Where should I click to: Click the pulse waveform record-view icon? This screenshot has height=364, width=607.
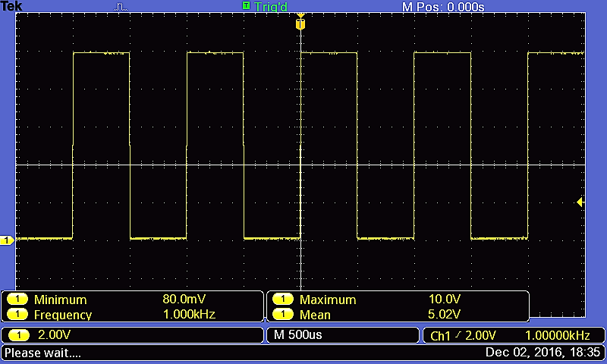[121, 7]
